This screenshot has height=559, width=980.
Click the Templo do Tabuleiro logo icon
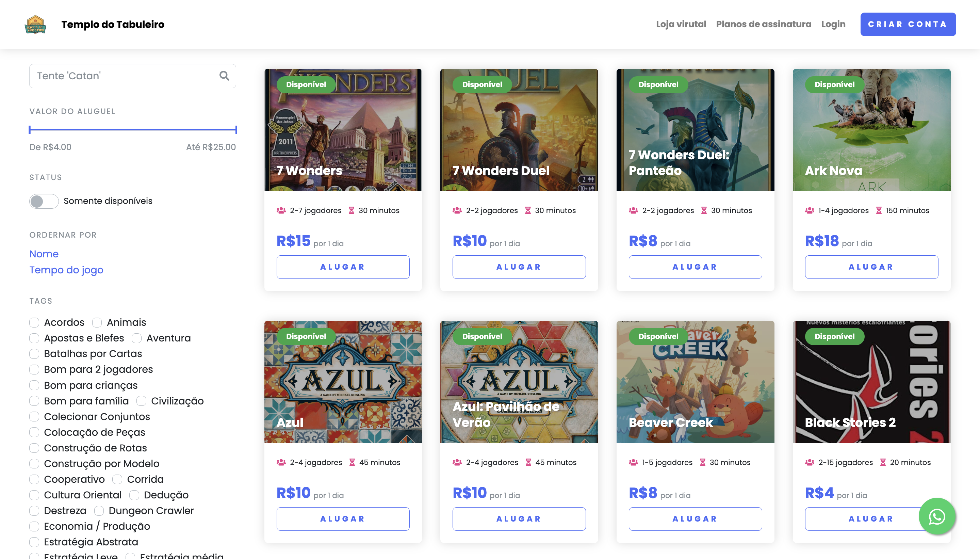pos(35,24)
